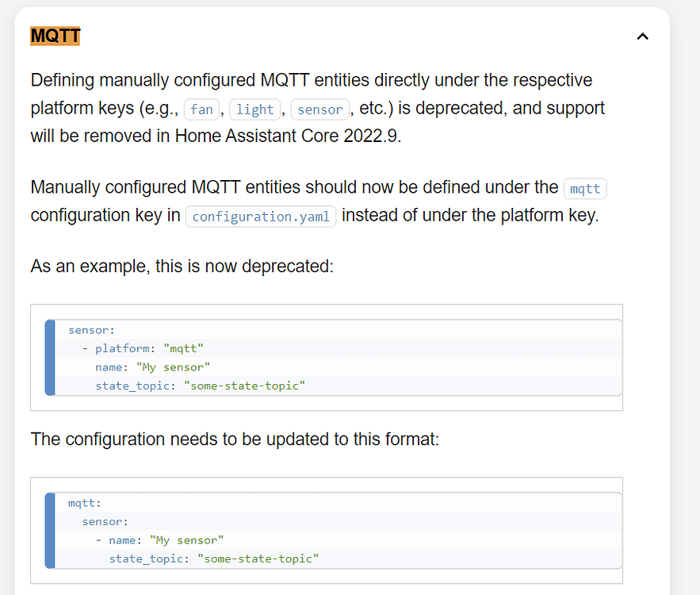The width and height of the screenshot is (700, 595).
Task: Click "state_topic" in the second snippet
Action: point(145,559)
